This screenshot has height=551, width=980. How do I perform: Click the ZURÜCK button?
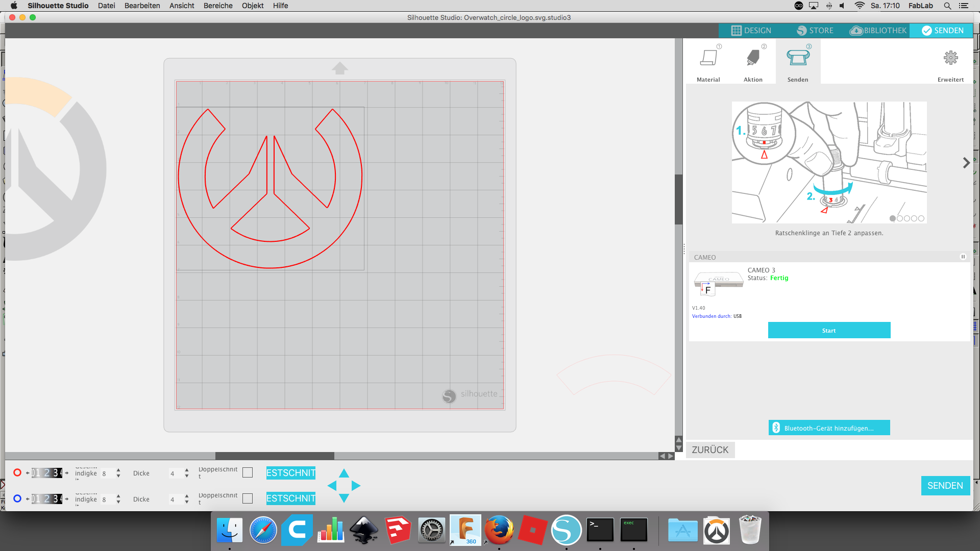coord(710,449)
